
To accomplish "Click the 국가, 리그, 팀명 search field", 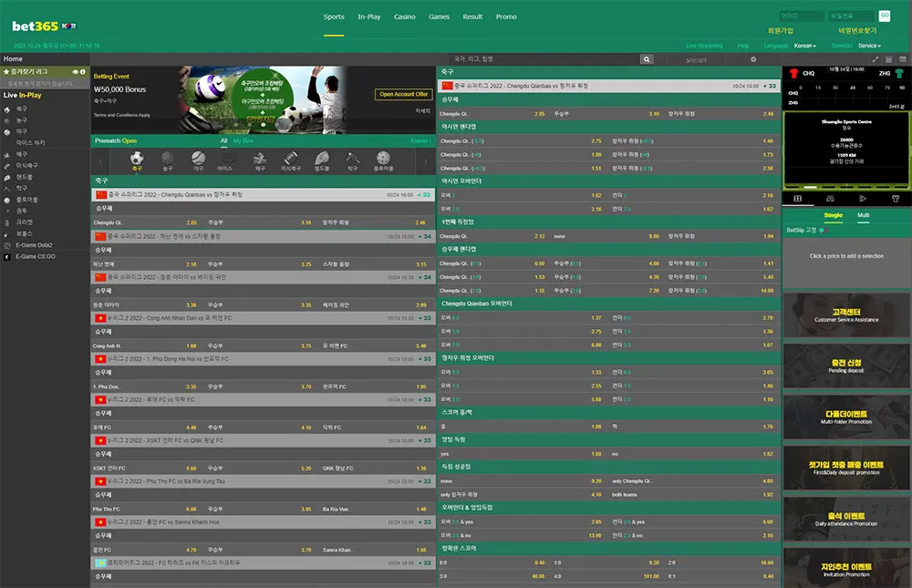I will click(x=544, y=59).
